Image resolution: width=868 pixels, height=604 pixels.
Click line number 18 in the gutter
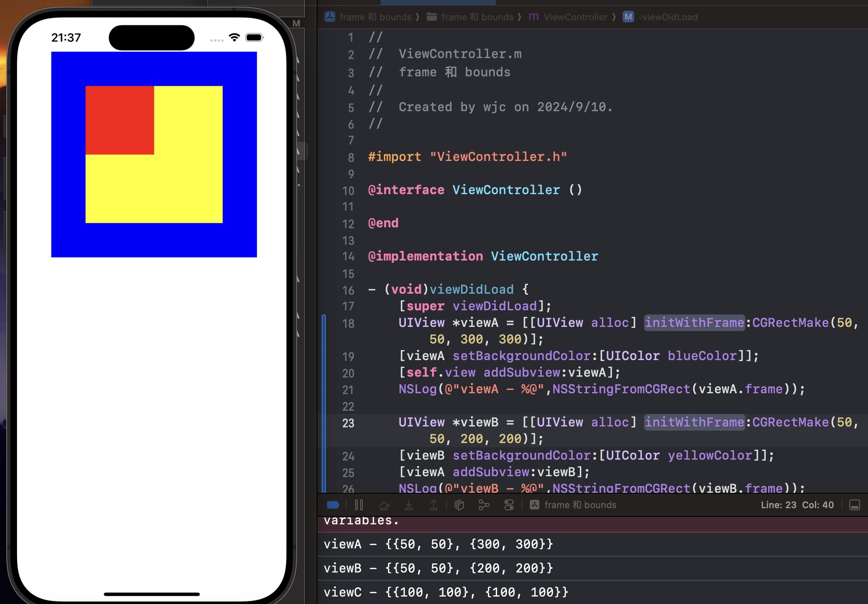pyautogui.click(x=348, y=323)
